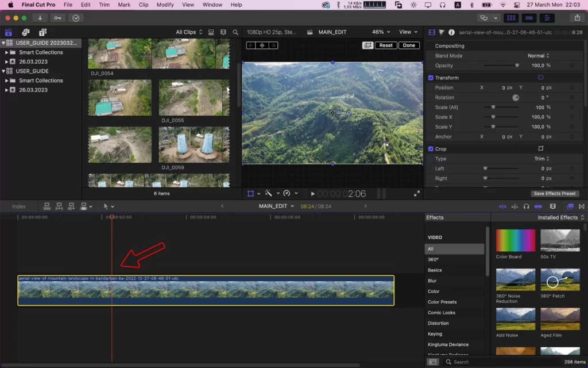Show the Effects browser icon

570,206
